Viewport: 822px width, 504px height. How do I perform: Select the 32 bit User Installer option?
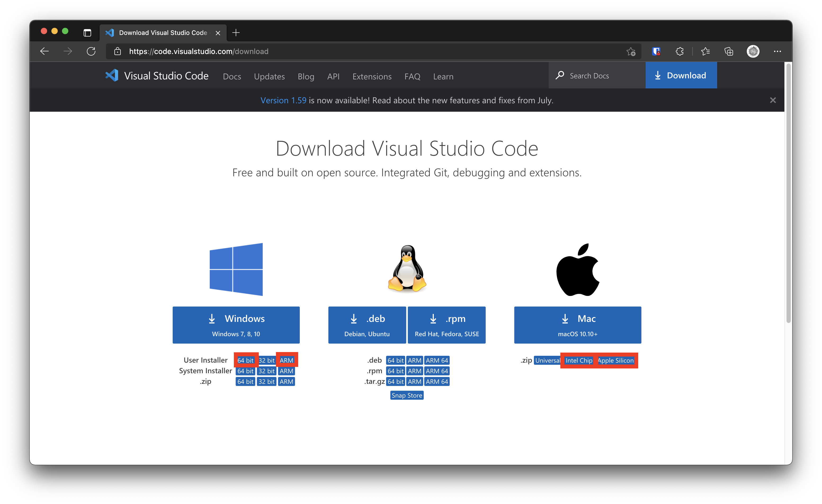coord(265,360)
